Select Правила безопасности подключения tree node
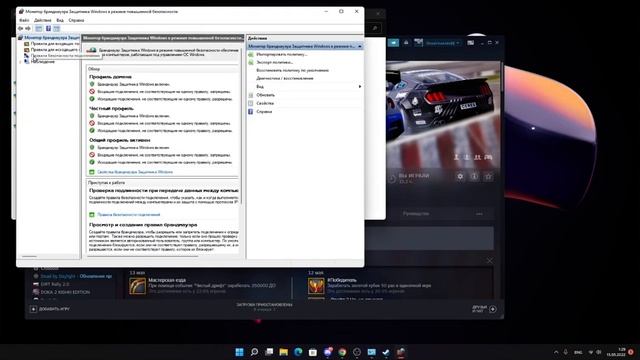Screen dimensions: 640x360 (x=61, y=56)
